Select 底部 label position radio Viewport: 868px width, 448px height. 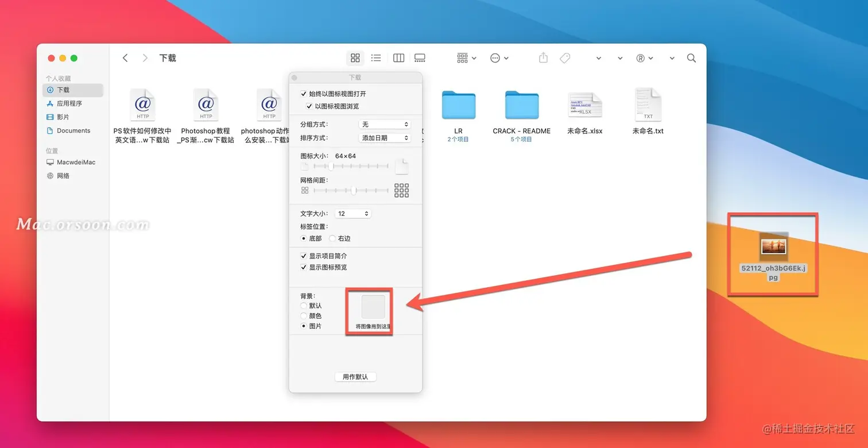coord(304,238)
